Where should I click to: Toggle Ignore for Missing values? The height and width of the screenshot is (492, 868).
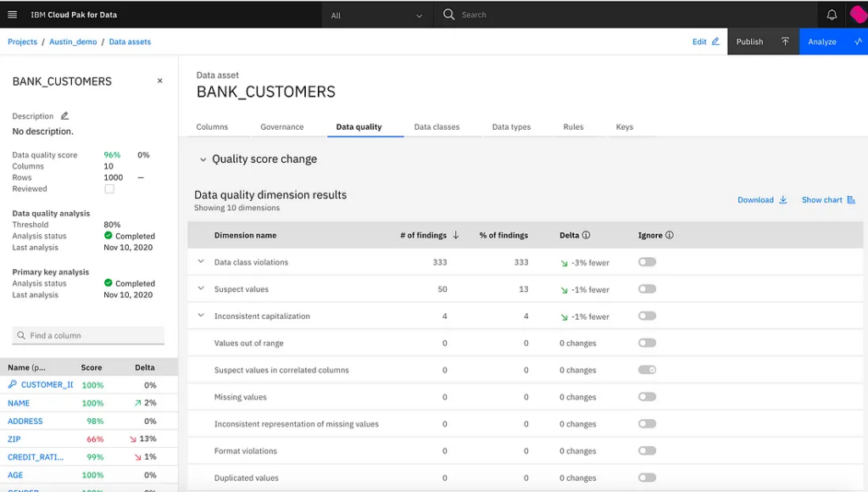tap(647, 397)
